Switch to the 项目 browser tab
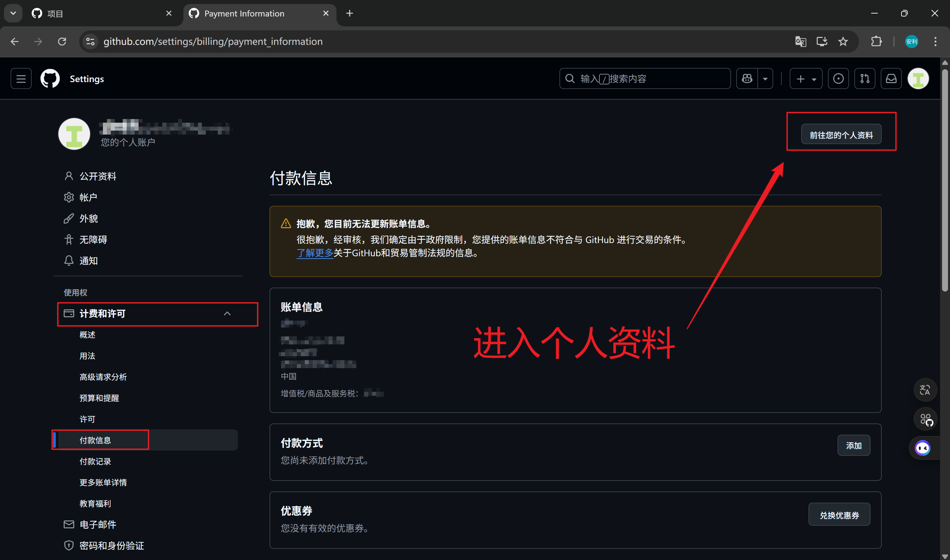 [x=100, y=14]
